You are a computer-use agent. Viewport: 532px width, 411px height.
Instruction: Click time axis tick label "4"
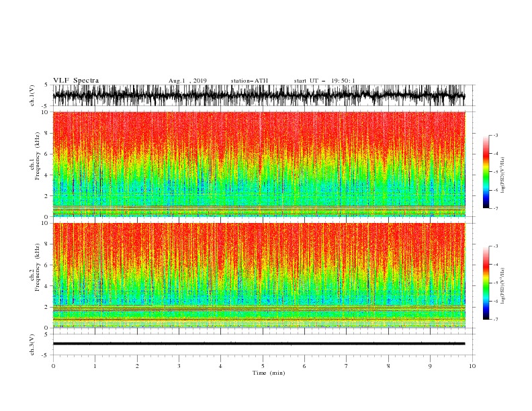[220, 366]
